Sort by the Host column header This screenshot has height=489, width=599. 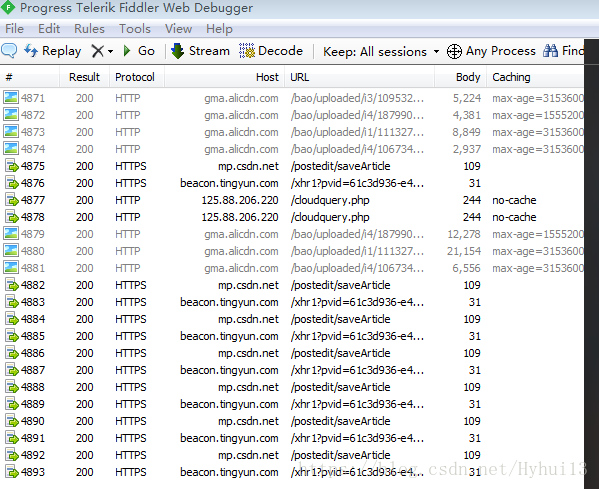225,77
